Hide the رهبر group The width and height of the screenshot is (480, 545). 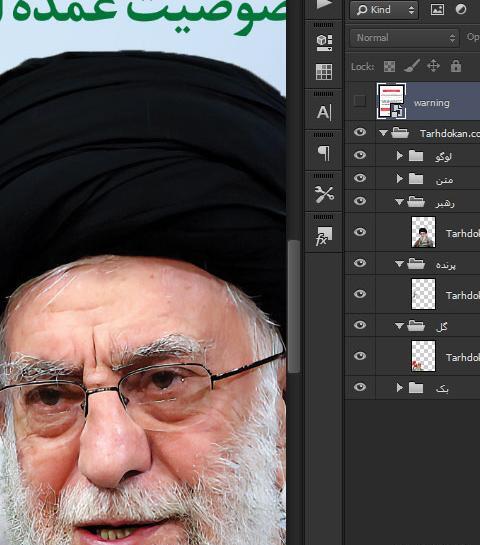pos(360,201)
